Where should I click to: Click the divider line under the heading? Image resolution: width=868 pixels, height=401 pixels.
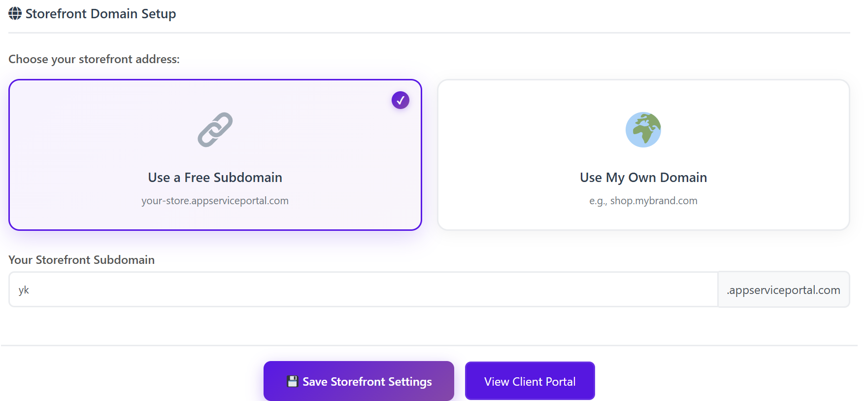pyautogui.click(x=429, y=33)
